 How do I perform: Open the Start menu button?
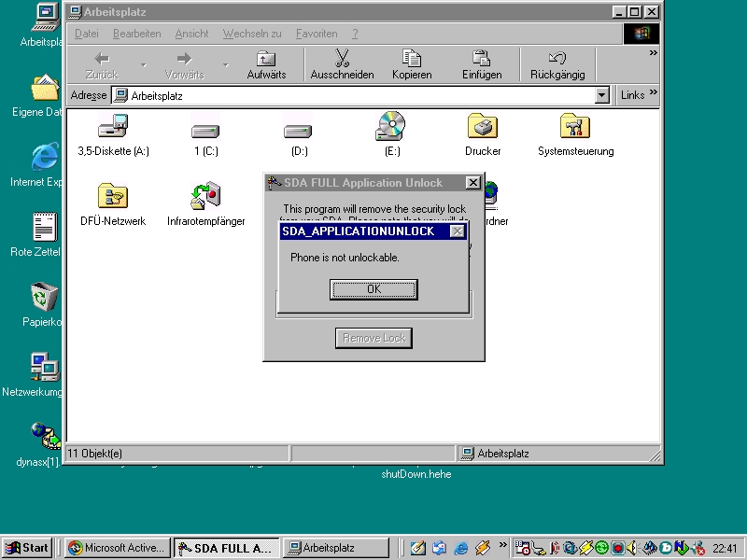27,548
